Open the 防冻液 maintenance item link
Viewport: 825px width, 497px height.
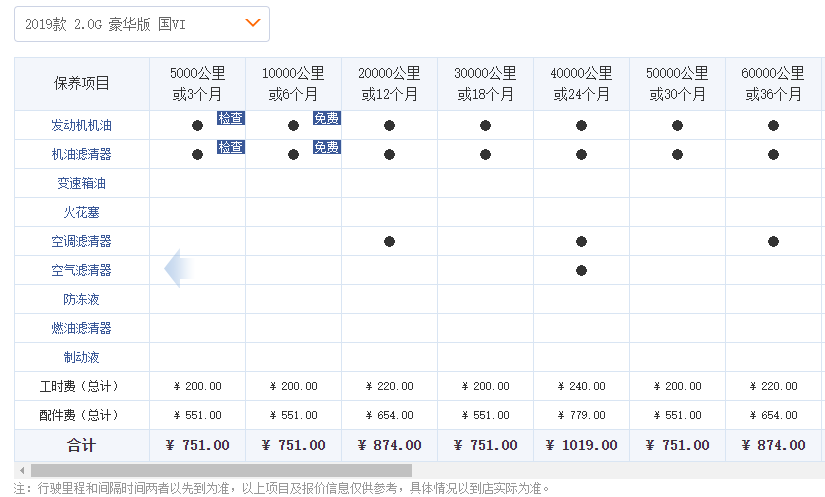tap(82, 299)
